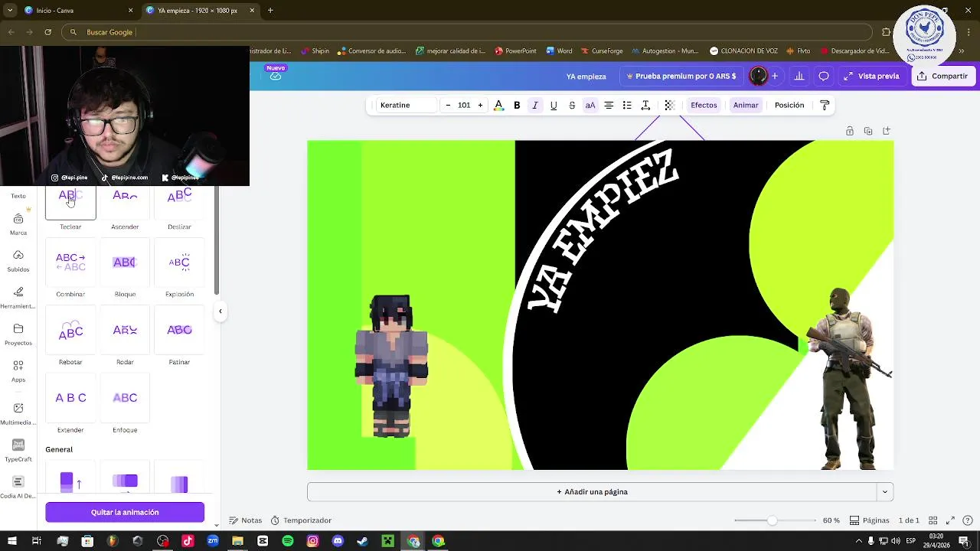
Task: Toggle bold formatting in text toolbar
Action: tap(517, 105)
